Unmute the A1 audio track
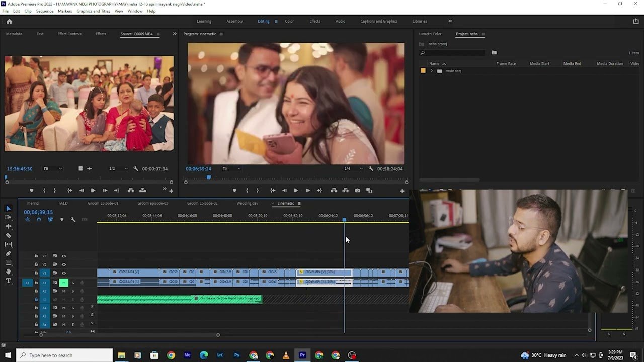The width and height of the screenshot is (644, 362). click(64, 283)
